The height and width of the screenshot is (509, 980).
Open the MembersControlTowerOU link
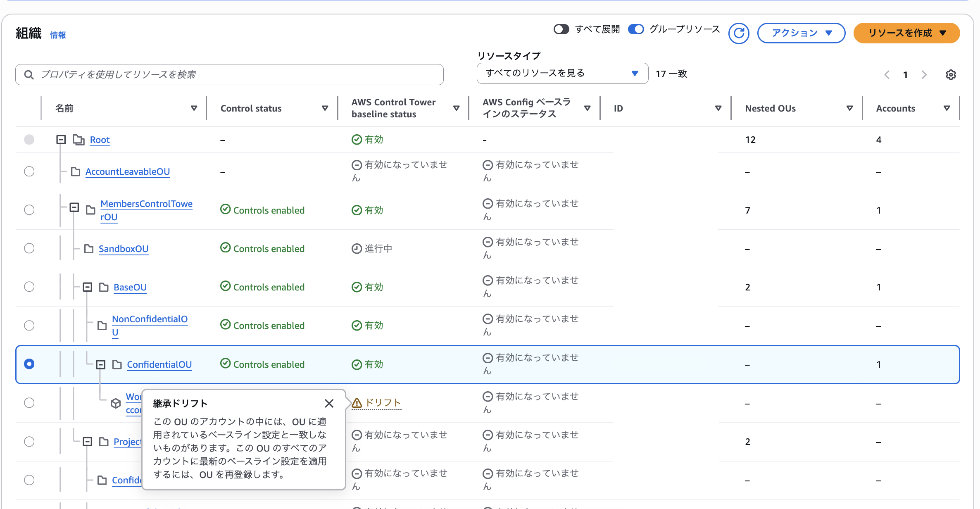pyautogui.click(x=146, y=204)
